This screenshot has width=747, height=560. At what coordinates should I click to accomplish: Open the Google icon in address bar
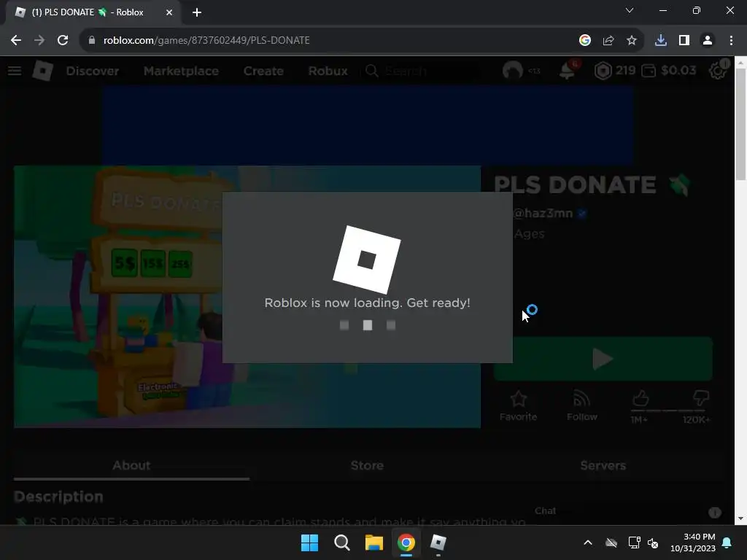coord(585,41)
